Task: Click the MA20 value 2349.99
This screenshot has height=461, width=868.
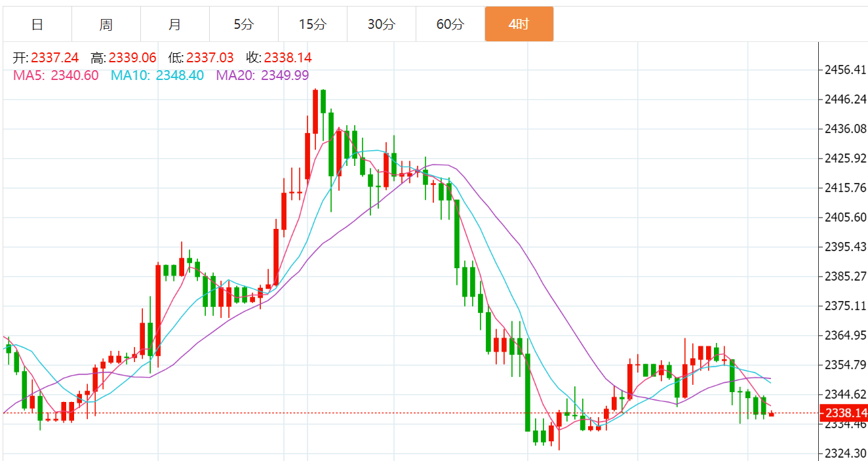Action: 285,75
